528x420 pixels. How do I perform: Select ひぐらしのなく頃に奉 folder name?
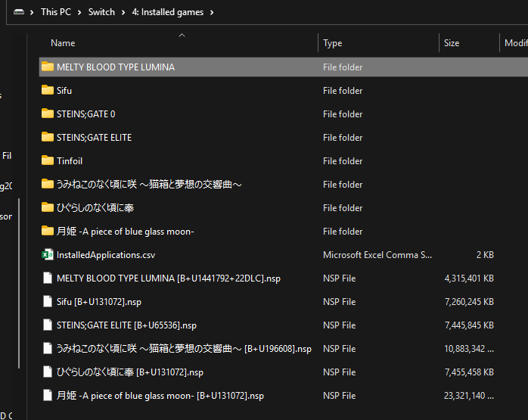pos(95,208)
